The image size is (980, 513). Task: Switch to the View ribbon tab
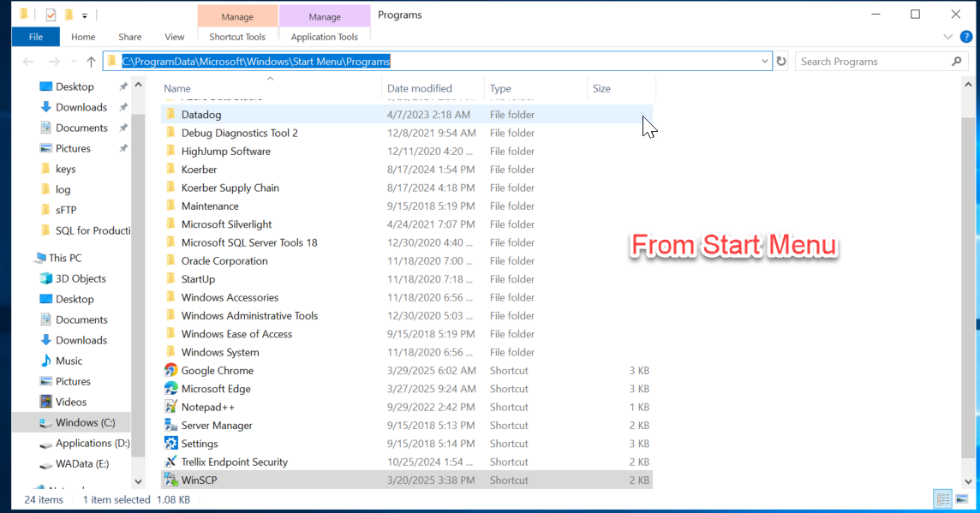click(x=174, y=37)
